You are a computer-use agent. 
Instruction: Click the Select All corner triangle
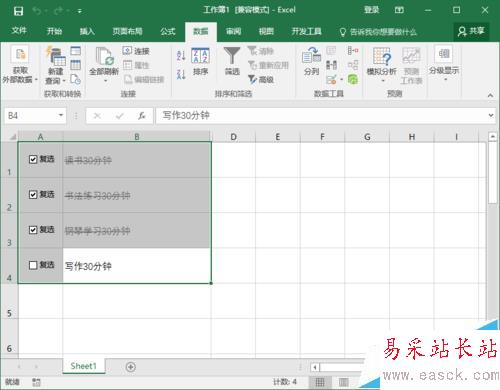[13, 136]
